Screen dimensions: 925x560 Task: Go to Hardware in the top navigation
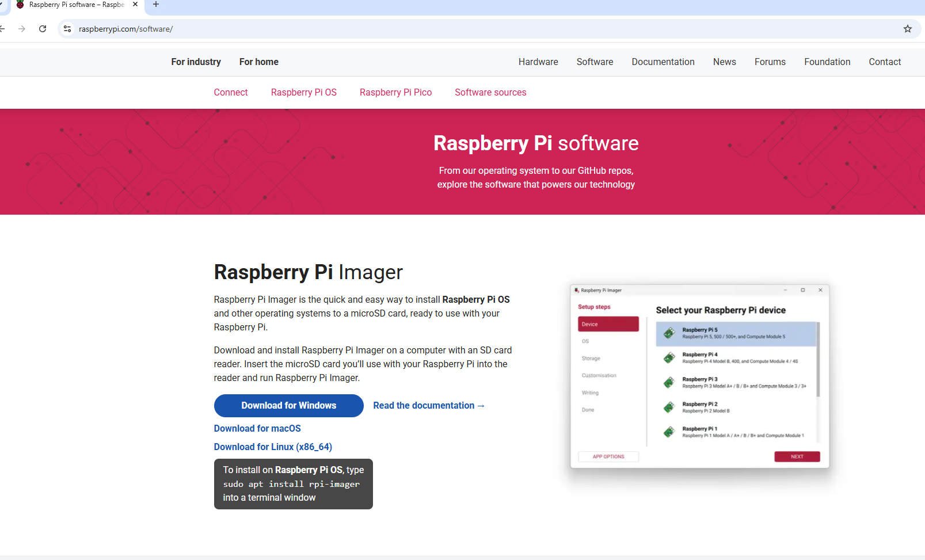[538, 62]
